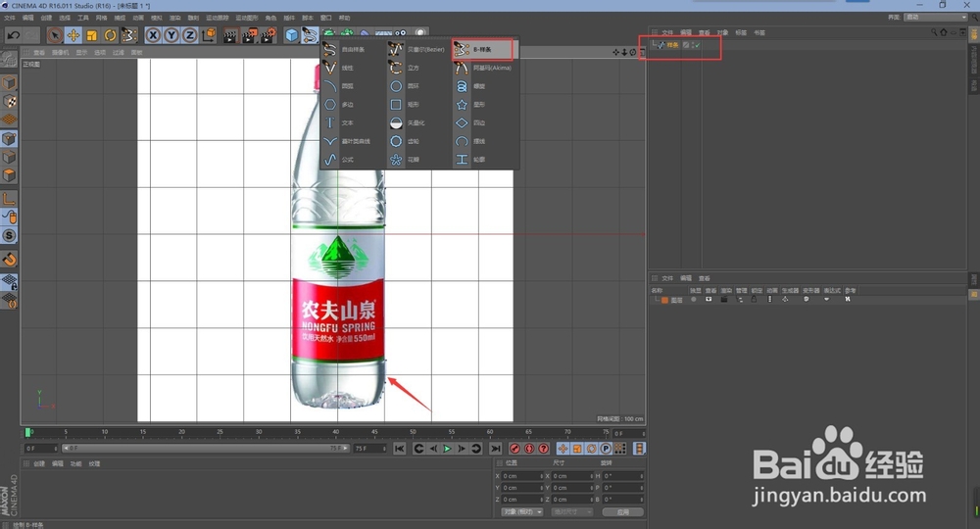Screen dimensions: 980x529
Task: Toggle the snap magnet icon in sidebar
Action: click(x=9, y=260)
